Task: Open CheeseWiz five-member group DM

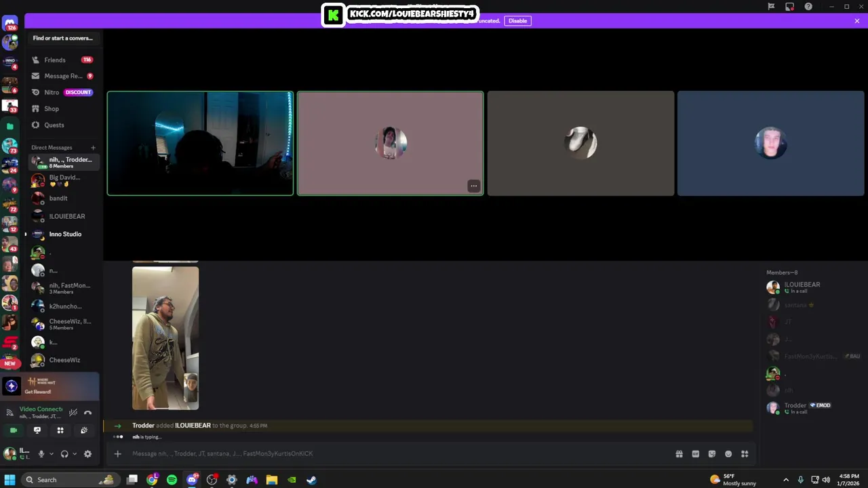Action: point(63,324)
